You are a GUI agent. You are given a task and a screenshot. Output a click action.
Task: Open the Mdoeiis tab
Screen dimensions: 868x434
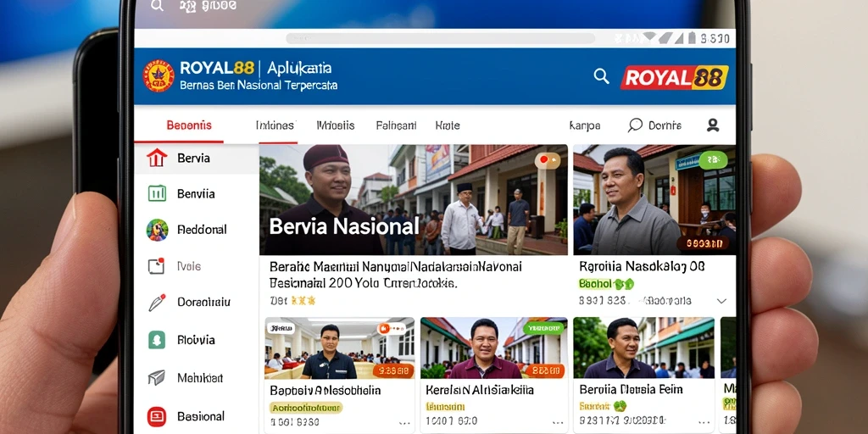(336, 125)
